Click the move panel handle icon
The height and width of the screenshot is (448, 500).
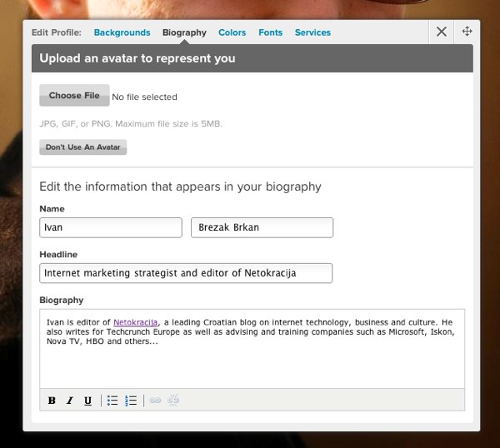coord(467,31)
